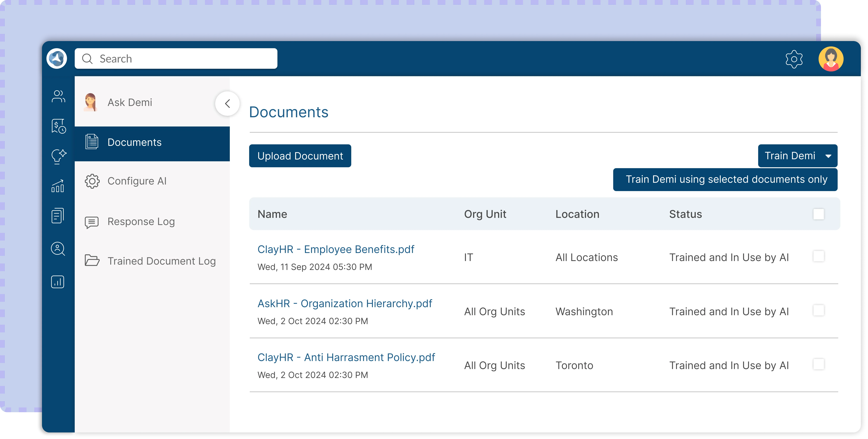868x439 pixels.
Task: Open the reports chart icon in sidebar
Action: pos(58,282)
